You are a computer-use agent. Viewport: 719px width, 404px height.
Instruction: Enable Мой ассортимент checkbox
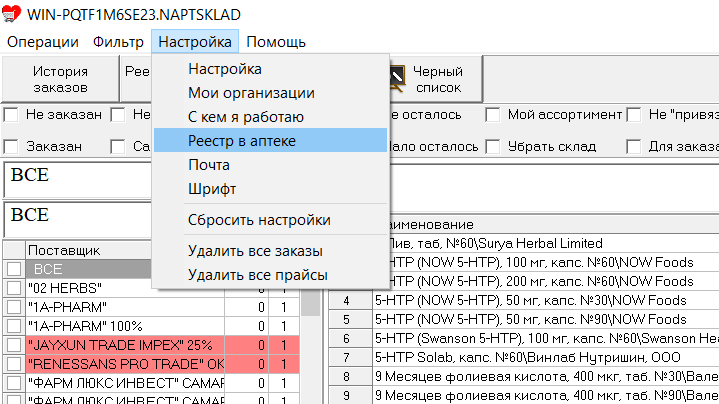[x=493, y=115]
